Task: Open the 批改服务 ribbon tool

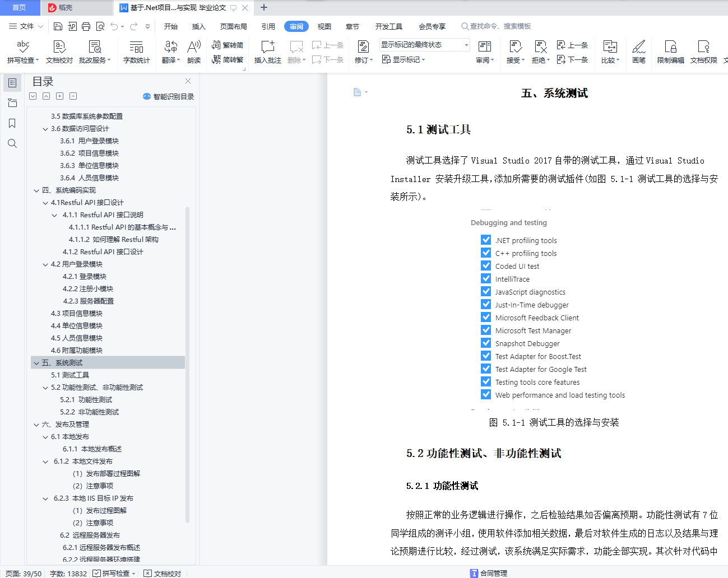Action: (95, 52)
